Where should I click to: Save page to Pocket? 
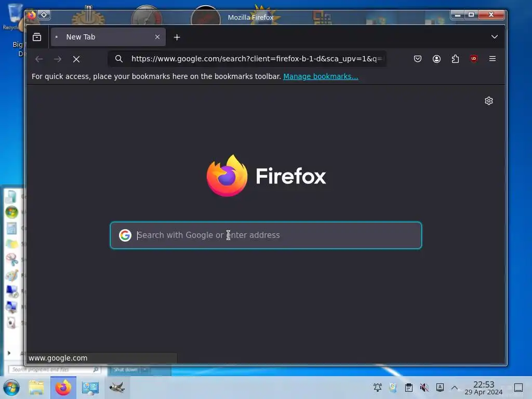coord(418,59)
